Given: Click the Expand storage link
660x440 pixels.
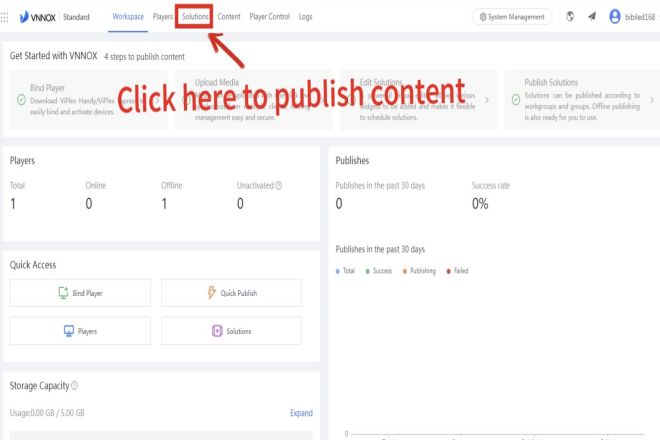Looking at the screenshot, I should (x=301, y=413).
